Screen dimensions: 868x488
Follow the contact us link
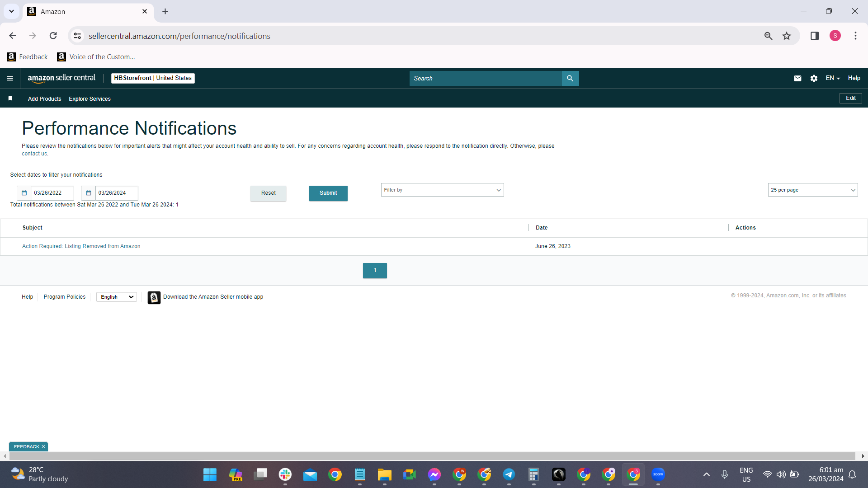click(x=34, y=154)
